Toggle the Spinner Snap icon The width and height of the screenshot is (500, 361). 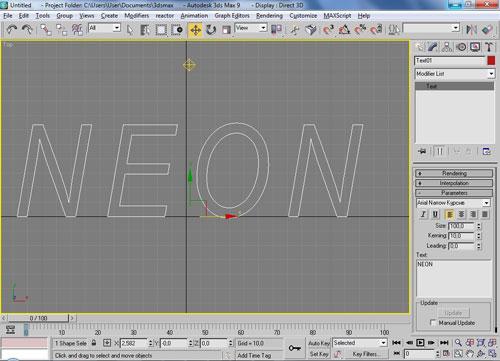click(x=376, y=30)
